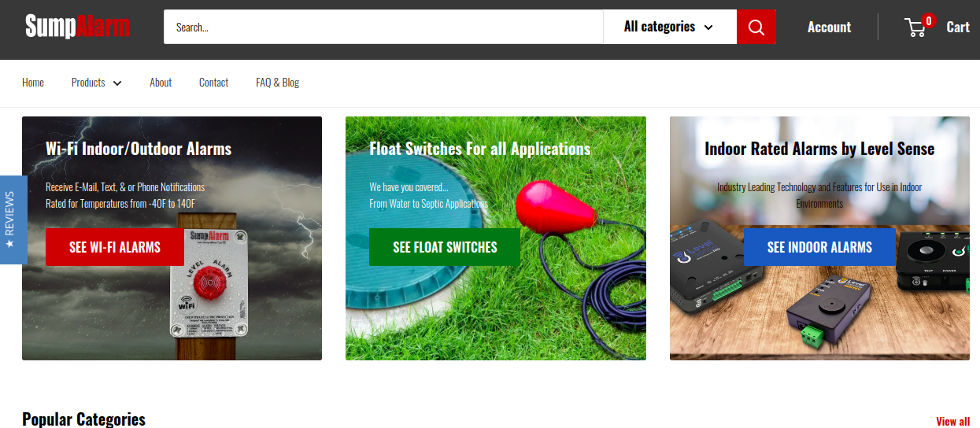Image resolution: width=980 pixels, height=428 pixels.
Task: Focus the Search input field
Action: [x=383, y=27]
